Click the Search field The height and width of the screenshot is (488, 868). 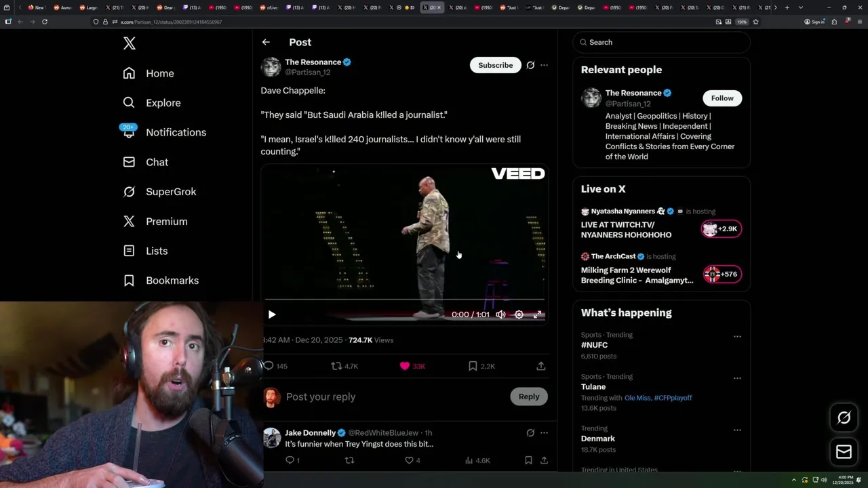pos(662,42)
